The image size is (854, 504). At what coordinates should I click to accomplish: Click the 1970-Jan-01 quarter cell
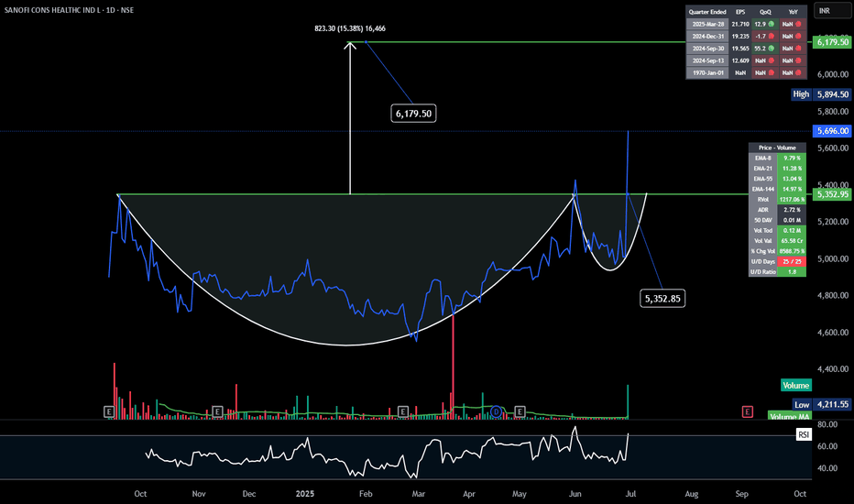click(707, 72)
